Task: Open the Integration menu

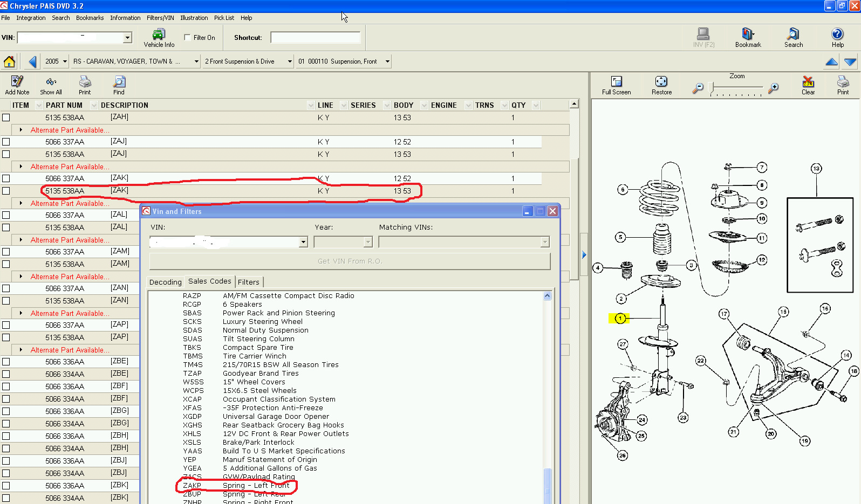Action: [31, 18]
